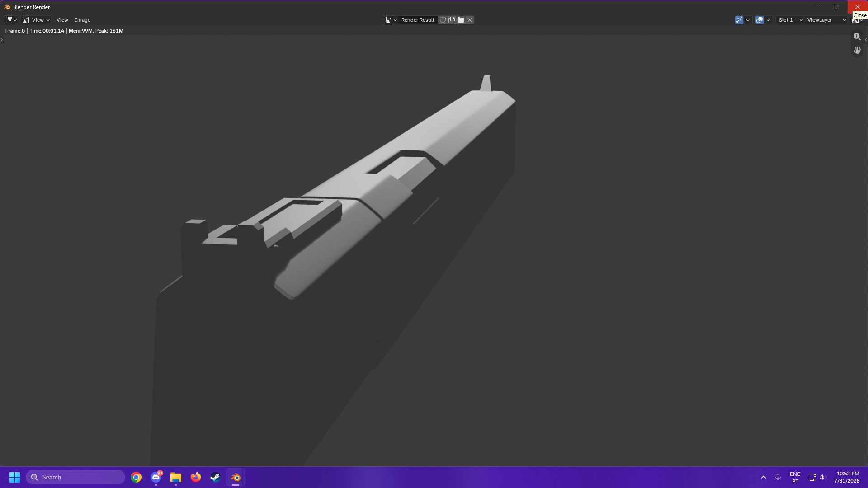The image size is (868, 488).
Task: Click the Render Result image name field
Action: point(418,20)
